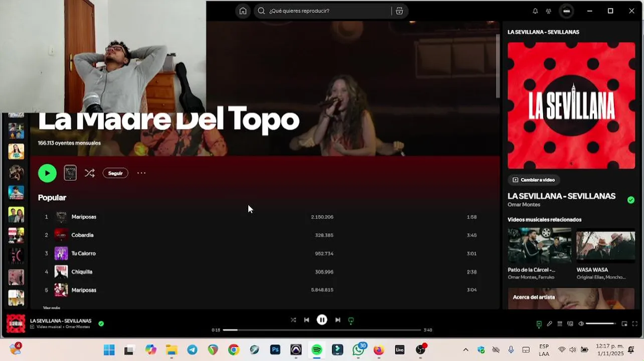Mute with the volume speaker icon
Viewport: 644px width, 361px height.
coord(581,324)
